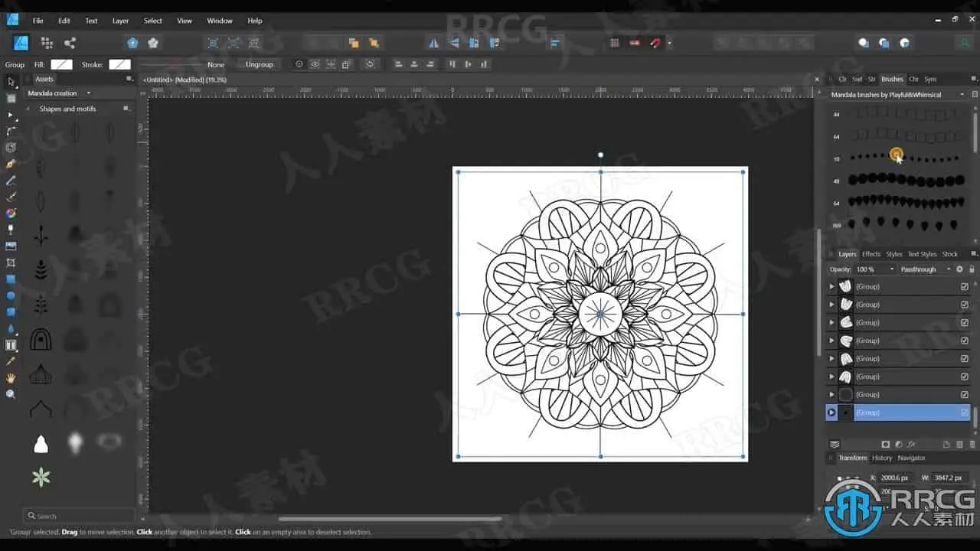
Task: Select the Vector Crop tool
Action: 11,262
